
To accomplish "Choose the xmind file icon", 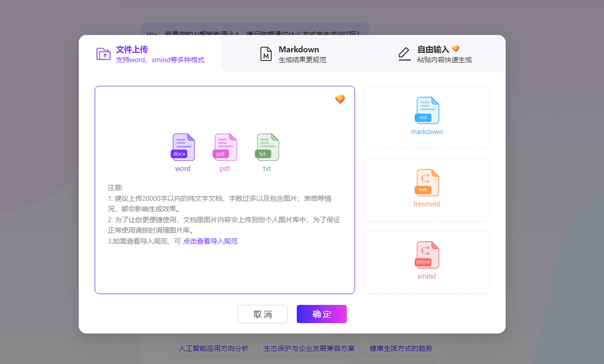I will (x=427, y=255).
